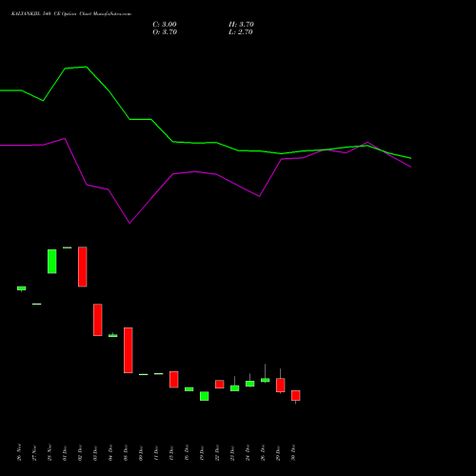The height and width of the screenshot is (476, 476).
Task: Click the '24 Dec' date label
Action: (x=248, y=453)
